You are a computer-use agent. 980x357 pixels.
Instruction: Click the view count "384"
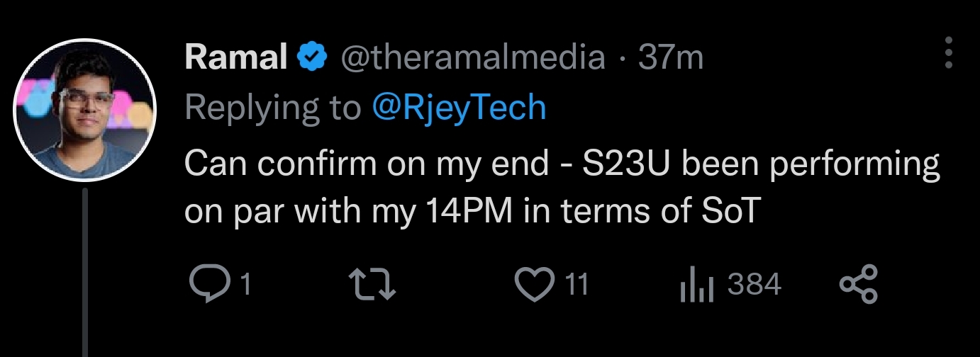pyautogui.click(x=755, y=285)
